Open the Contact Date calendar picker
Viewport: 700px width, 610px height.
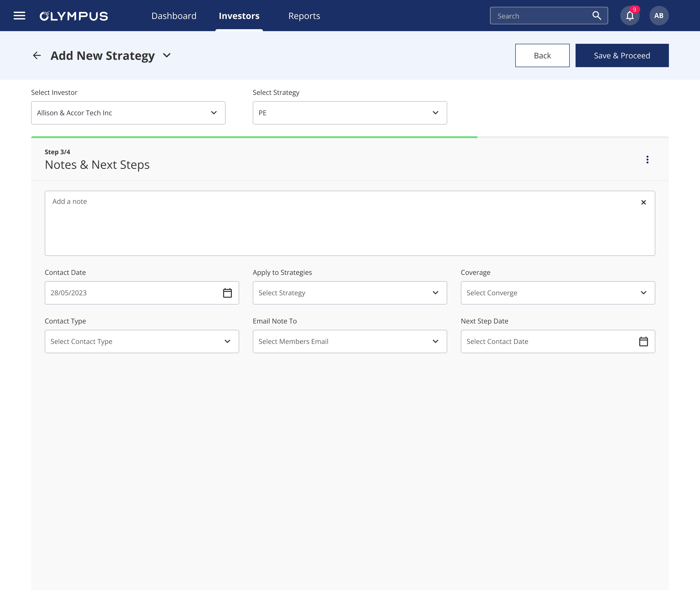point(227,293)
